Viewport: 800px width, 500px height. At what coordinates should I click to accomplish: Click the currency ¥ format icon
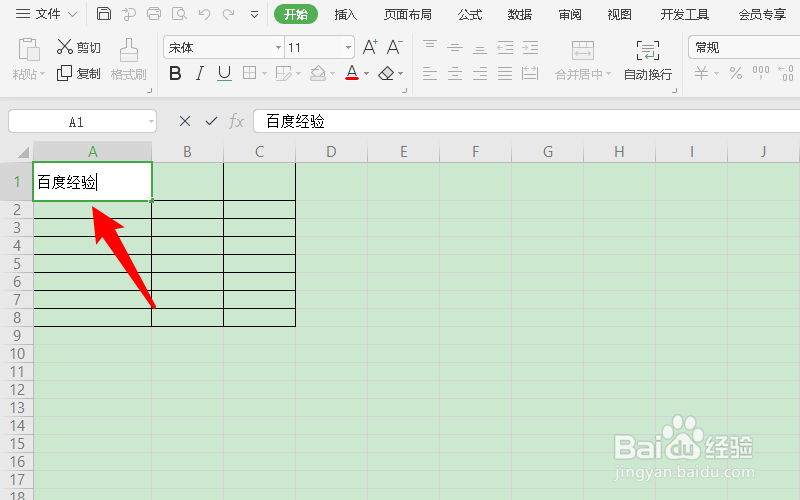702,73
